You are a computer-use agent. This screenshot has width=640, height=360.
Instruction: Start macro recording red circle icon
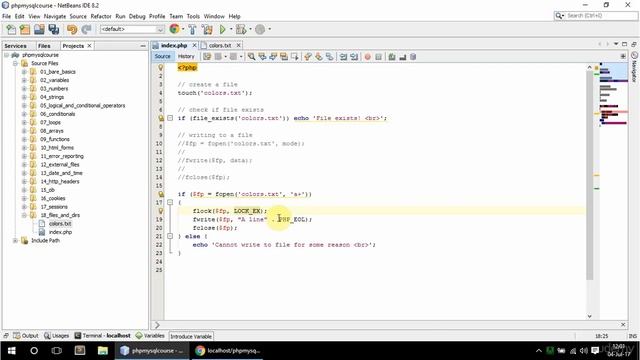coord(367,57)
